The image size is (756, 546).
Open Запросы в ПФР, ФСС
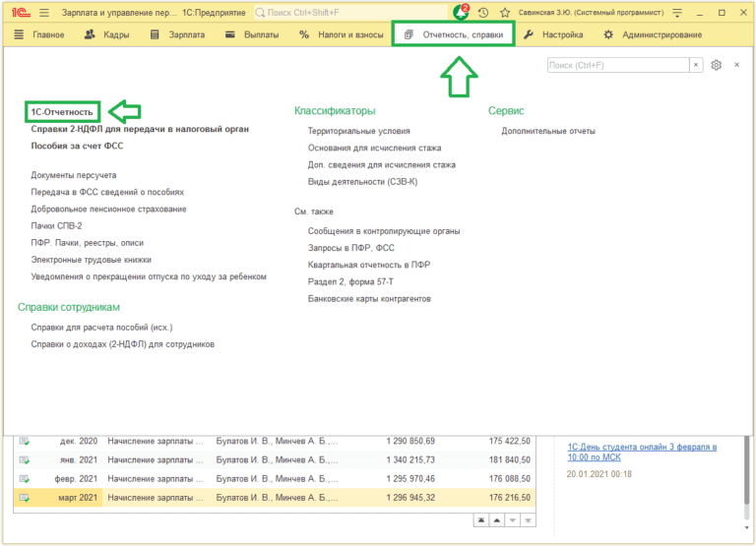(x=351, y=248)
